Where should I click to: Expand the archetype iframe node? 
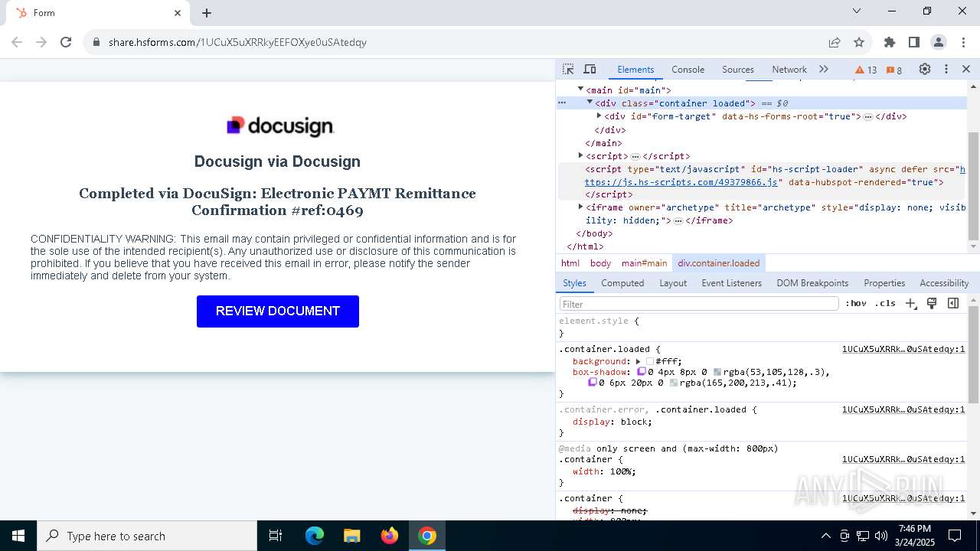tap(580, 207)
